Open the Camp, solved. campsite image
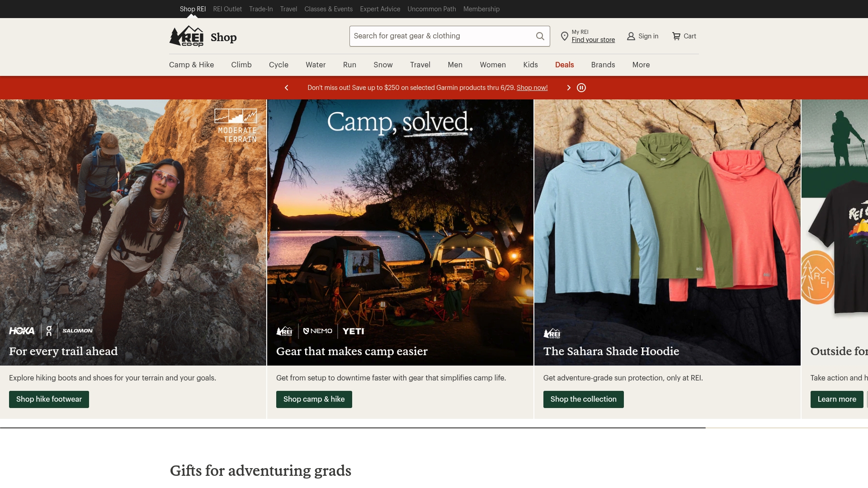868x488 pixels. (x=400, y=232)
